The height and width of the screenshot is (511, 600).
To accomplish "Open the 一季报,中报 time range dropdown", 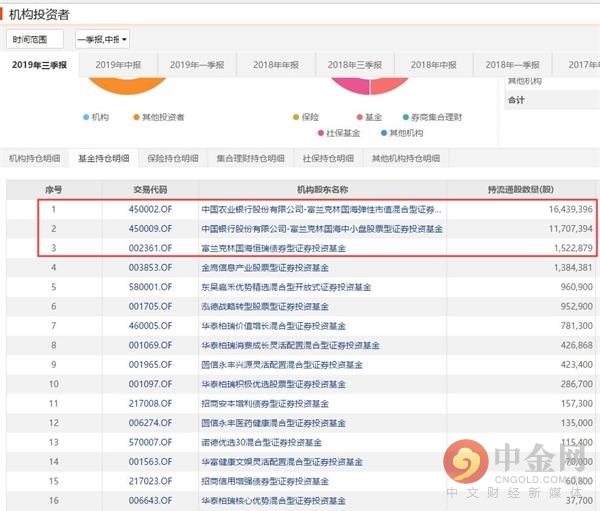I will 102,39.
